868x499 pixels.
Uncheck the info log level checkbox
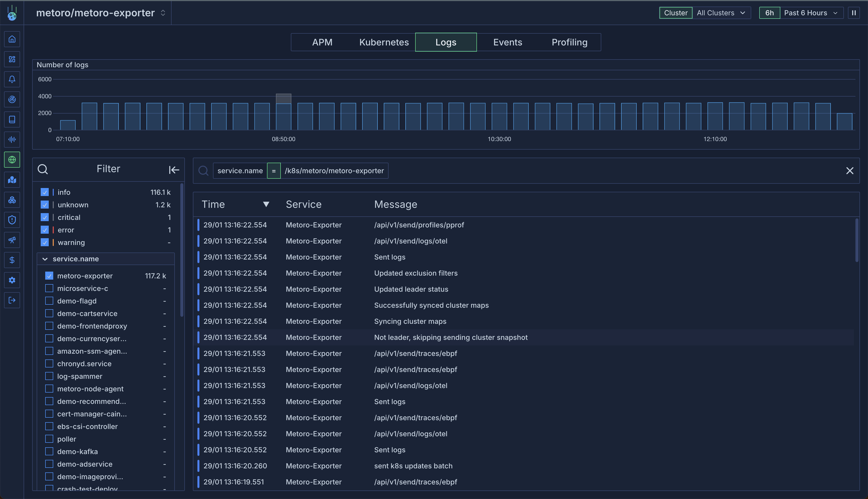pos(44,192)
